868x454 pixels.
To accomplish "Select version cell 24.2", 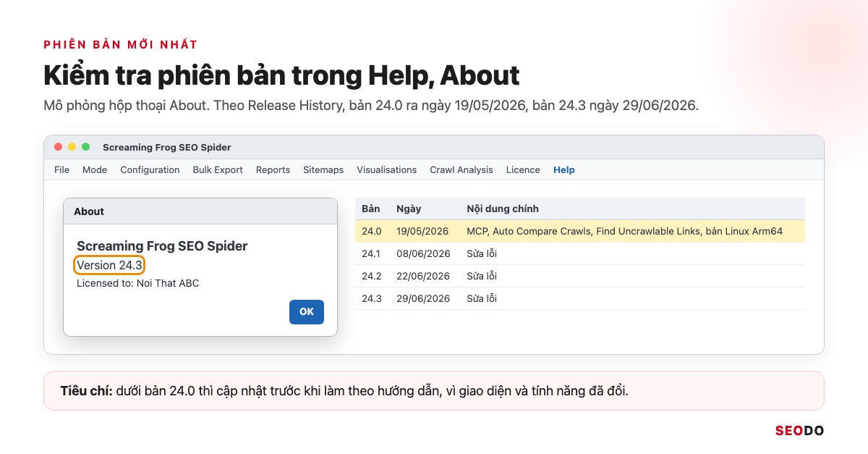I will click(371, 276).
